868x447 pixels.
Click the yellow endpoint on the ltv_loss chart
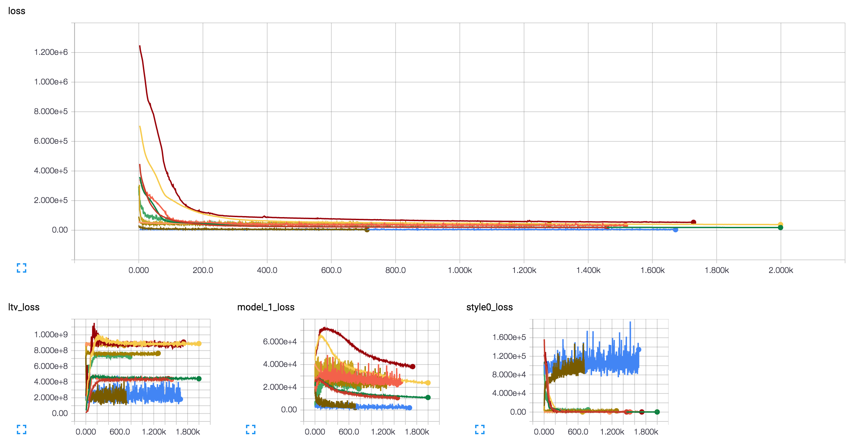point(199,344)
